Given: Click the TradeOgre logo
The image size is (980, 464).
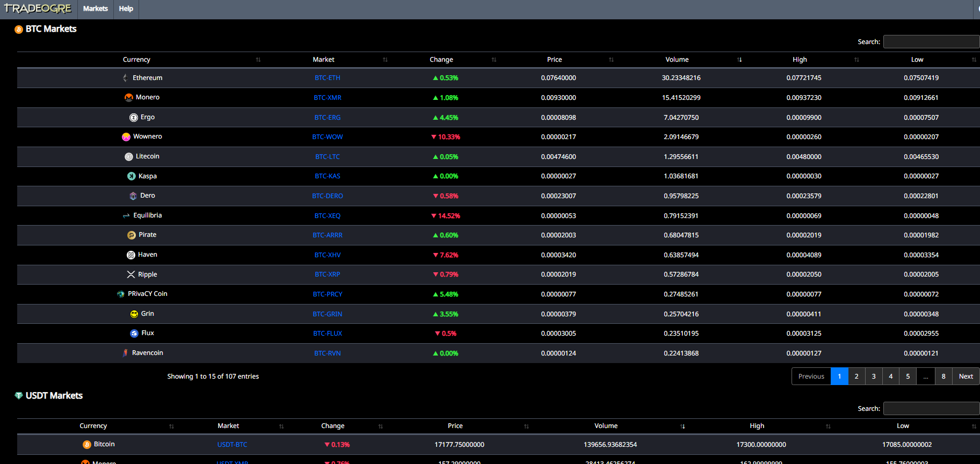Looking at the screenshot, I should (38, 9).
